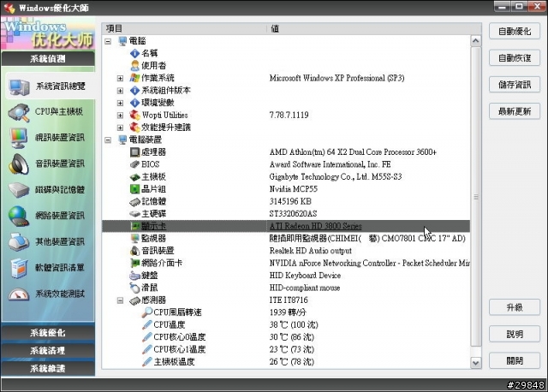Click Microsoft Windows XP Professional (SP3) value
The width and height of the screenshot is (548, 392).
pos(337,78)
